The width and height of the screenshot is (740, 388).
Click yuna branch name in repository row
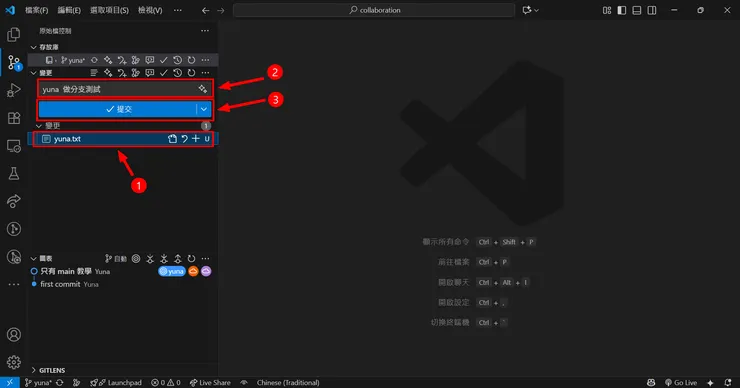click(73, 60)
